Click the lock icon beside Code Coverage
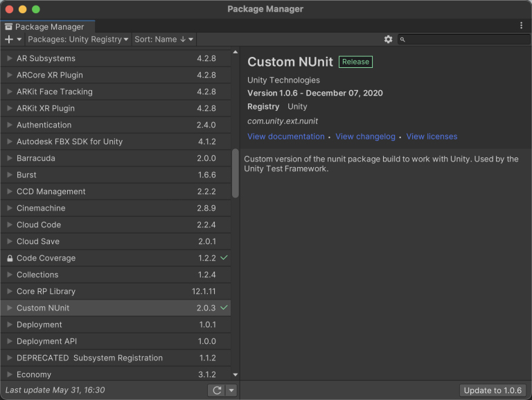 [x=10, y=258]
